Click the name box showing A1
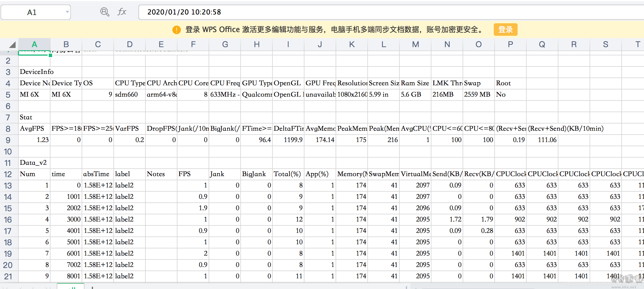This screenshot has height=289, width=644. coord(32,12)
